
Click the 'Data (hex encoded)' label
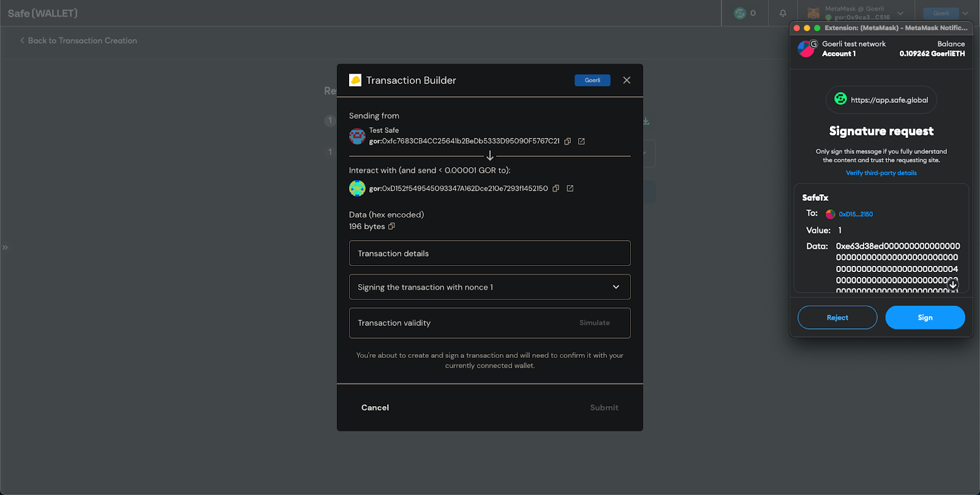(x=386, y=214)
